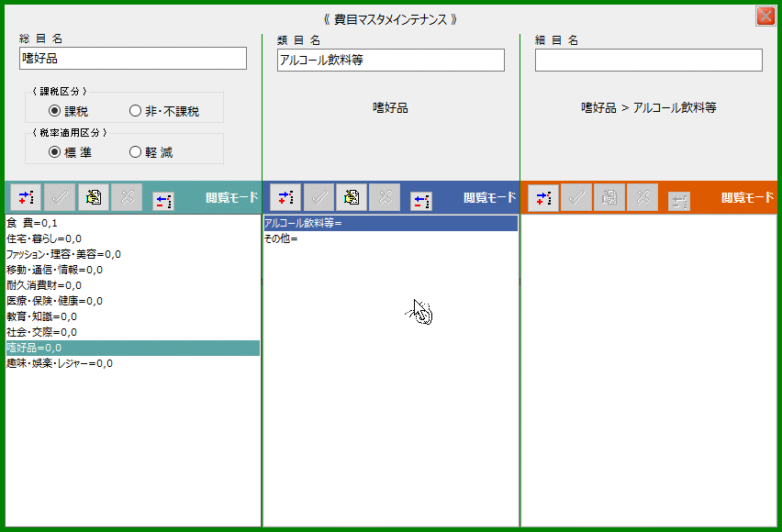Select the 教育・知識=0,0 row
This screenshot has width=782, height=532.
pyautogui.click(x=133, y=316)
